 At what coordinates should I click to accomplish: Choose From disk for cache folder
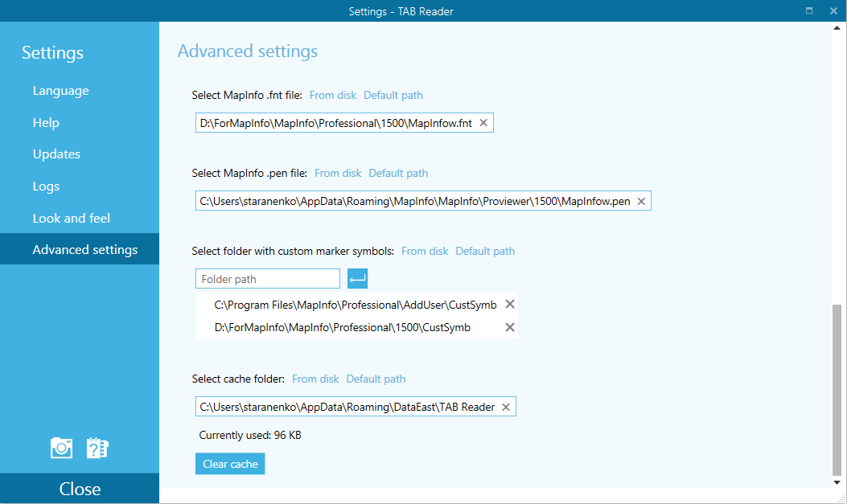pyautogui.click(x=315, y=379)
